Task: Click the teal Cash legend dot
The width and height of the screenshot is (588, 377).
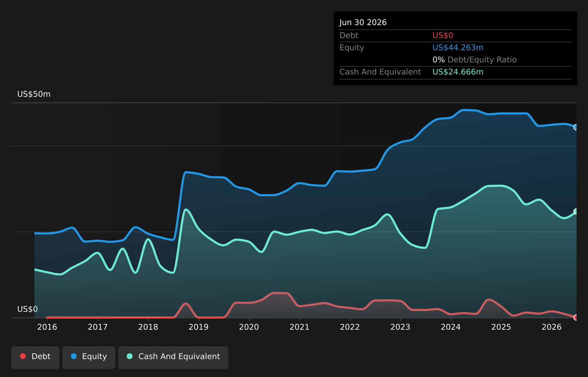Action: [130, 356]
